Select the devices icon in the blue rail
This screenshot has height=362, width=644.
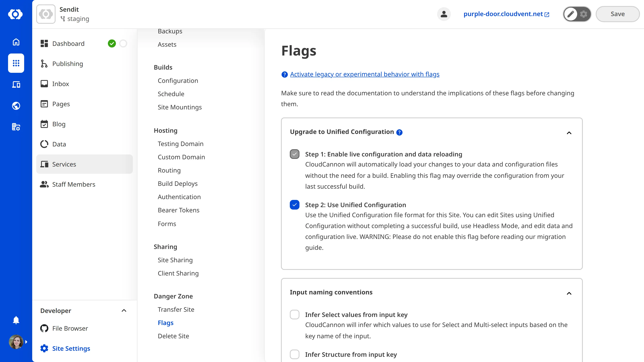[16, 84]
